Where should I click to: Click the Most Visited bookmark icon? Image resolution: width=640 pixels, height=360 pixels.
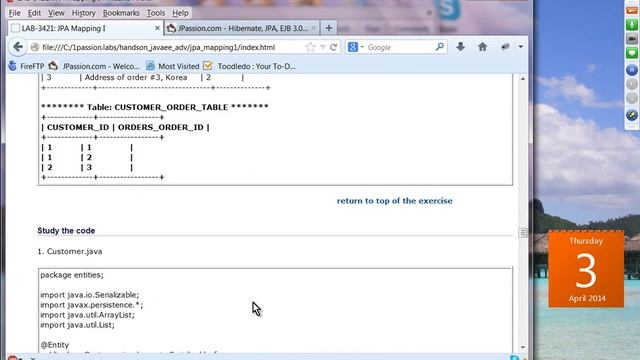[150, 66]
